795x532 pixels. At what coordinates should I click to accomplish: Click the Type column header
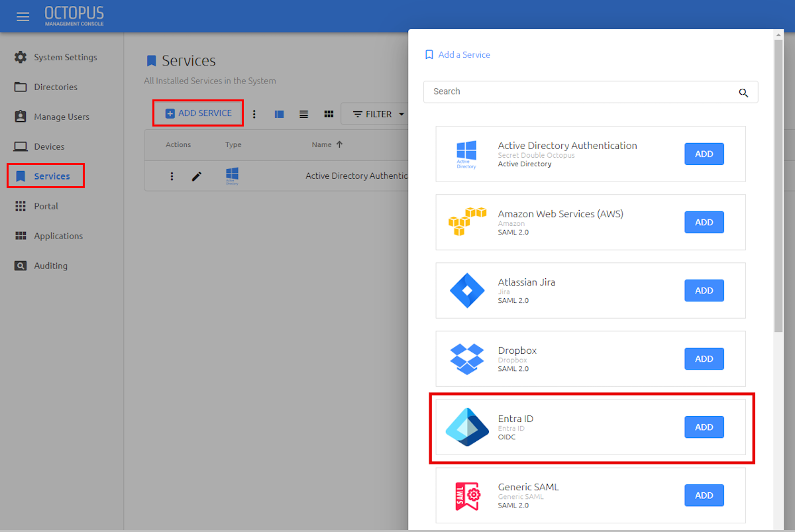point(233,144)
